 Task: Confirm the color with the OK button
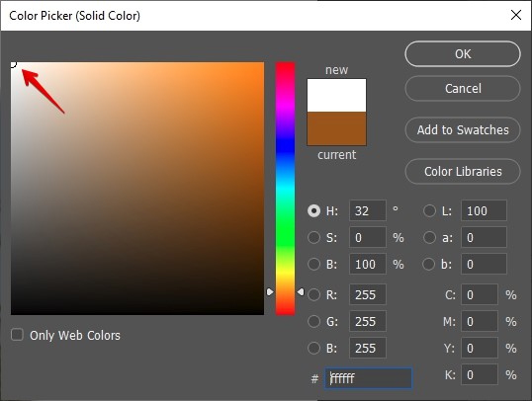click(x=463, y=54)
